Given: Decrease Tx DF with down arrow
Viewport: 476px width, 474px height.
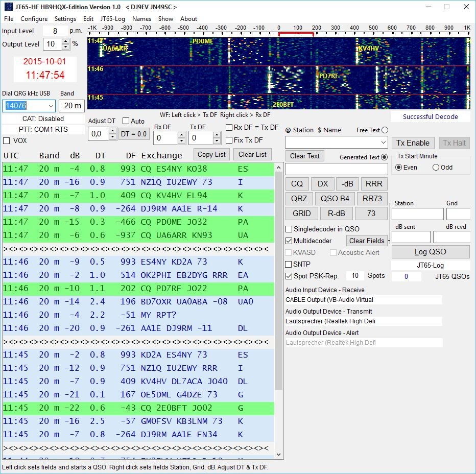Looking at the screenshot, I should point(217,140).
